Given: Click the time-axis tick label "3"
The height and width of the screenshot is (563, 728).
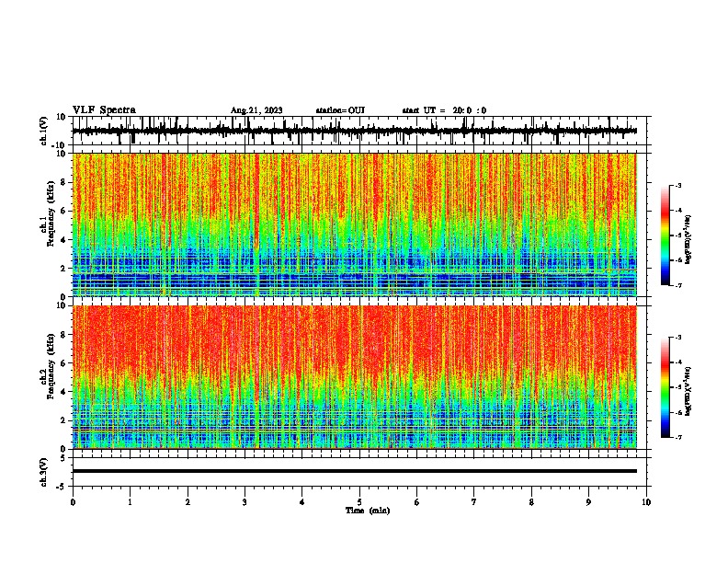Looking at the screenshot, I should tap(245, 502).
